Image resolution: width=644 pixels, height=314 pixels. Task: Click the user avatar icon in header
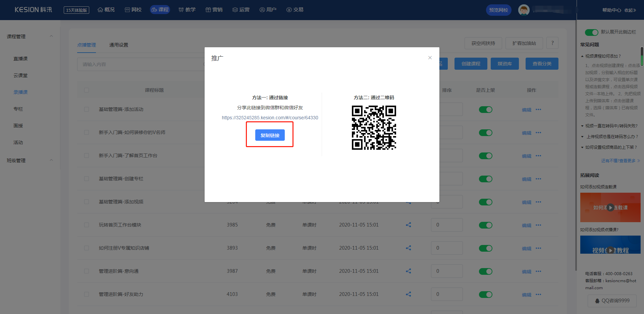[x=524, y=10]
